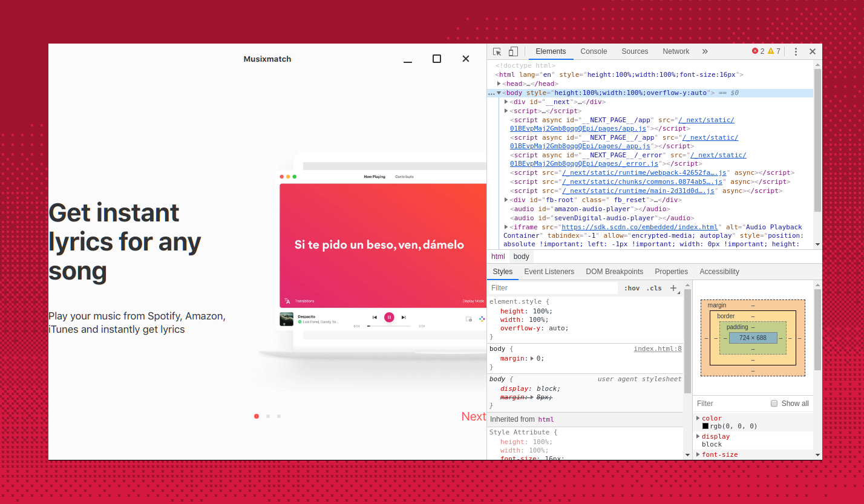Expand the head element node

coord(499,84)
